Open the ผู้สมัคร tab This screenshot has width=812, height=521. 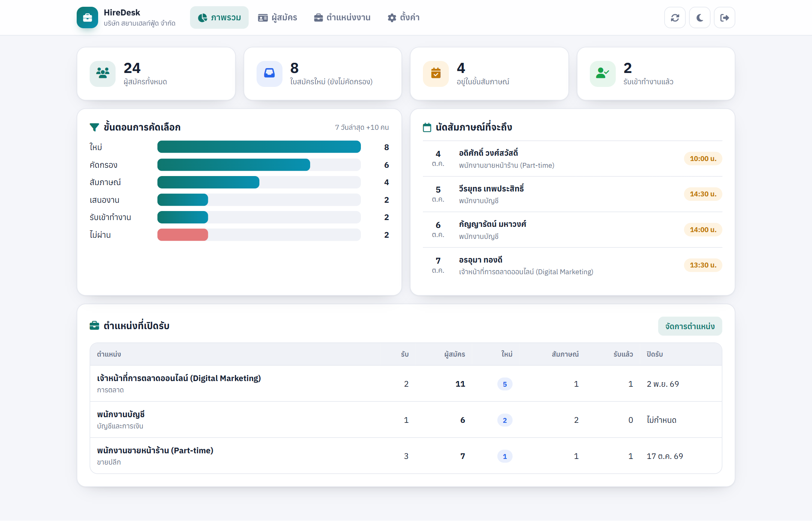coord(277,18)
